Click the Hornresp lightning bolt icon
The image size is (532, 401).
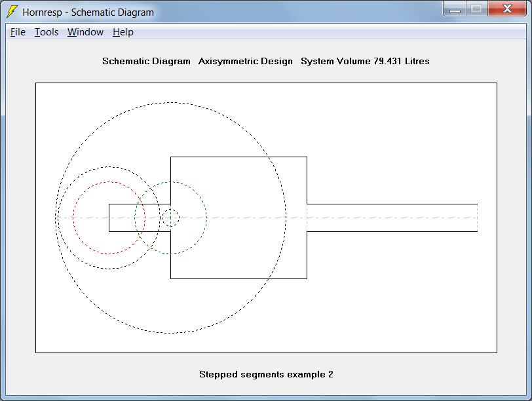[x=12, y=12]
